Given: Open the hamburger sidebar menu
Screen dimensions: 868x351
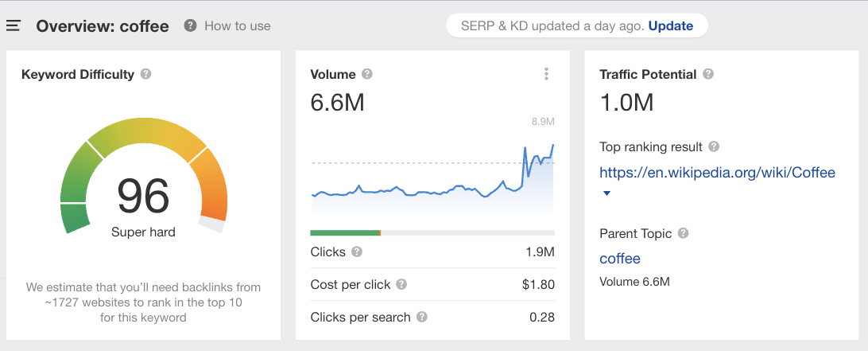Looking at the screenshot, I should point(13,25).
